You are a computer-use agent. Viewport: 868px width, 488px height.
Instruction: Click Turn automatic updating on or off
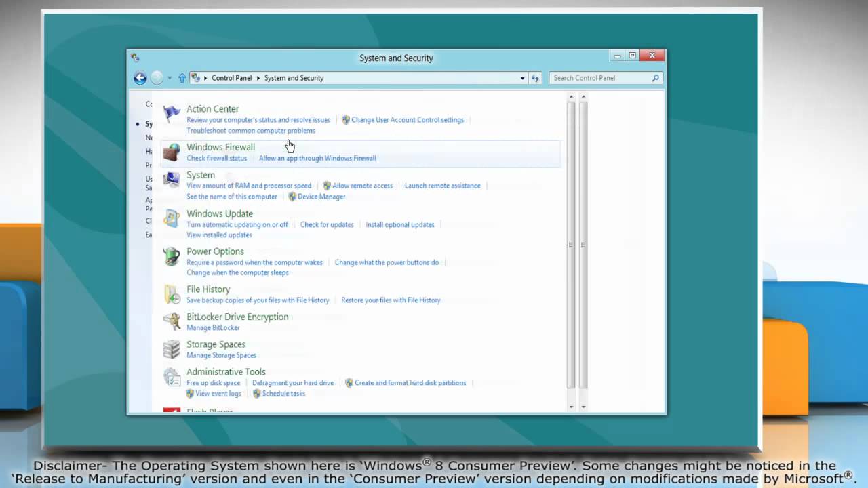click(x=237, y=224)
